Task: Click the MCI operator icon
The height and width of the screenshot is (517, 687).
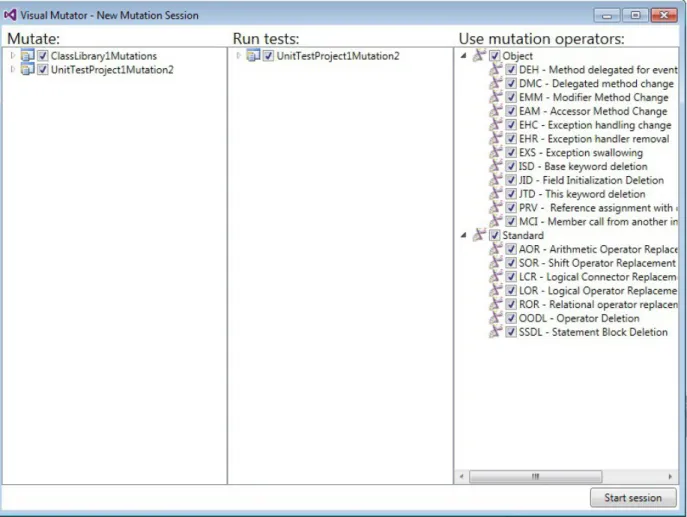Action: [x=496, y=221]
